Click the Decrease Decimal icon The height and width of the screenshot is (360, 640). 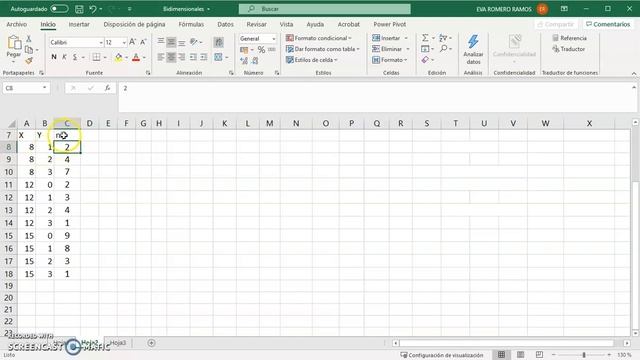click(255, 61)
